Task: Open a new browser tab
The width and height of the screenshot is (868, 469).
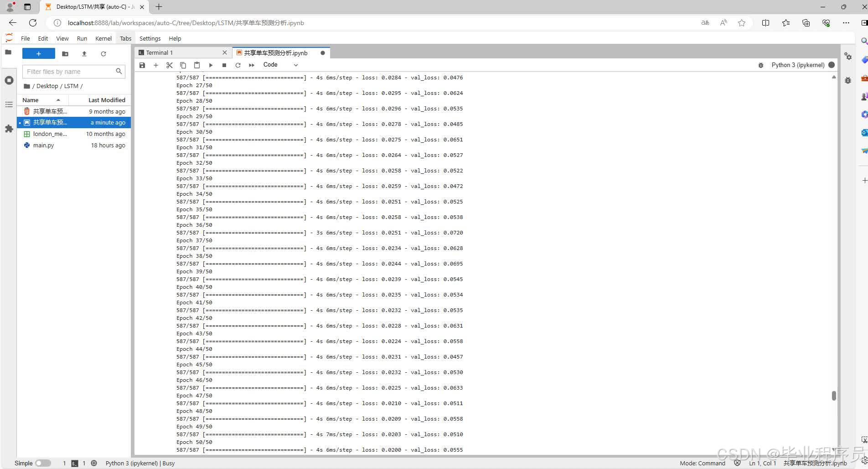Action: click(x=159, y=7)
